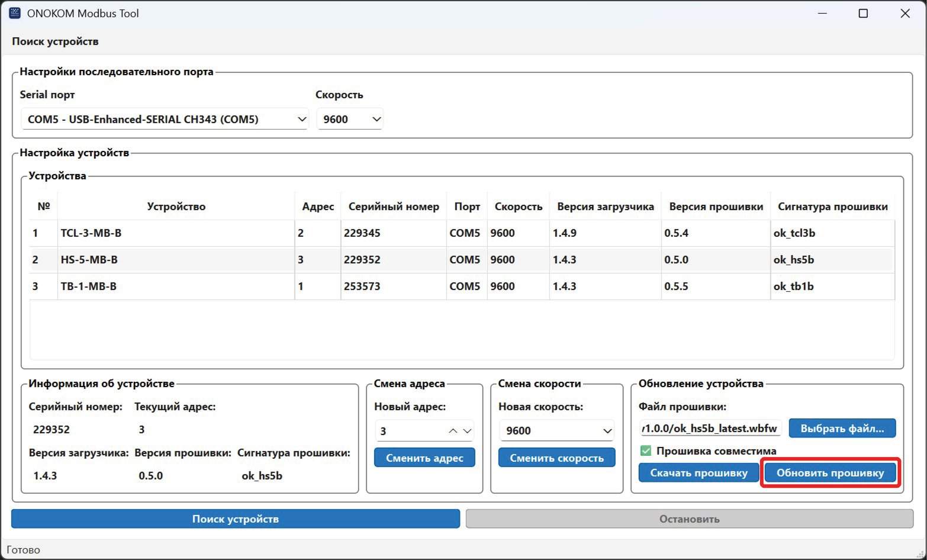Image resolution: width=927 pixels, height=560 pixels.
Task: Expand the Скорость port speed dropdown
Action: pos(350,119)
